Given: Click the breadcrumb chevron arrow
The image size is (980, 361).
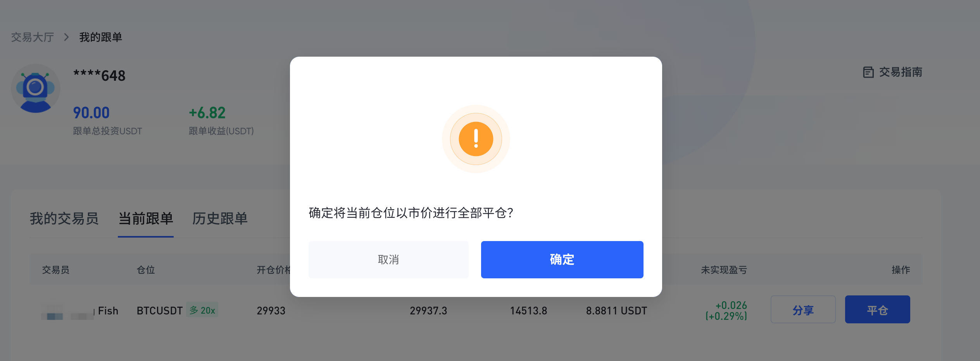Looking at the screenshot, I should point(66,37).
